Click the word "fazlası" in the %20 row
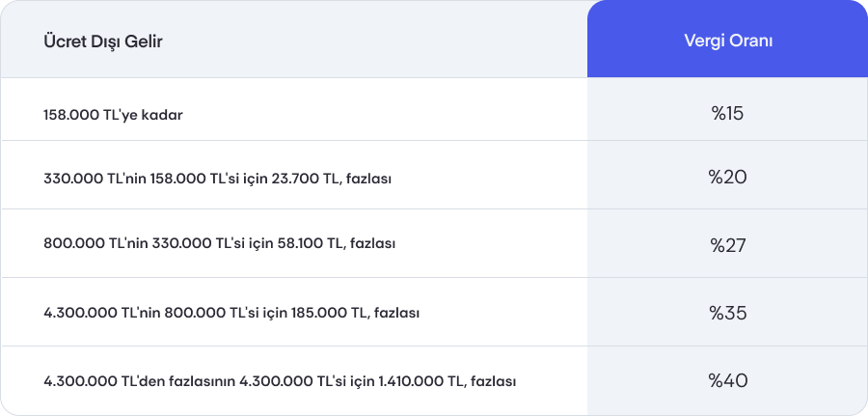This screenshot has height=416, width=868. (371, 179)
